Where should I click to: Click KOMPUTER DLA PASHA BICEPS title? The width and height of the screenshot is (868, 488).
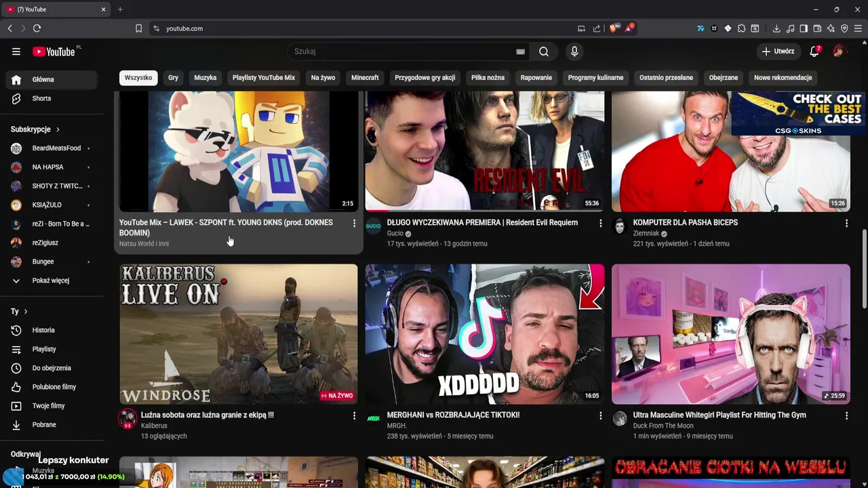coord(686,222)
